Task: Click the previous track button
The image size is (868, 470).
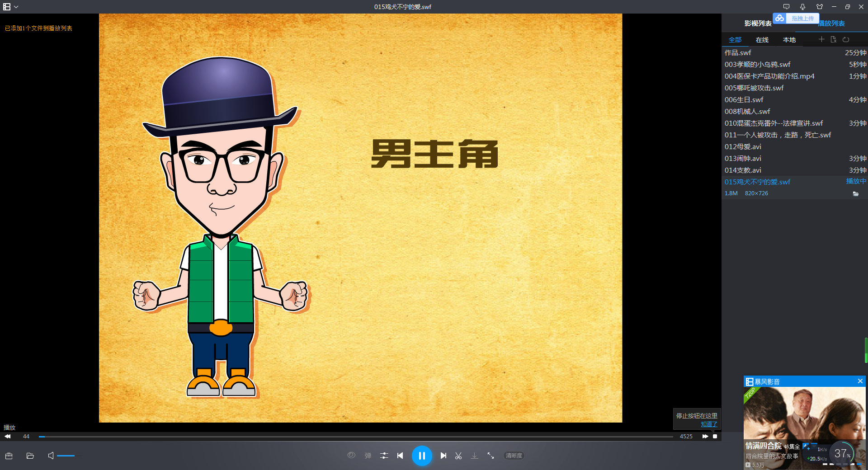Action: [x=400, y=456]
